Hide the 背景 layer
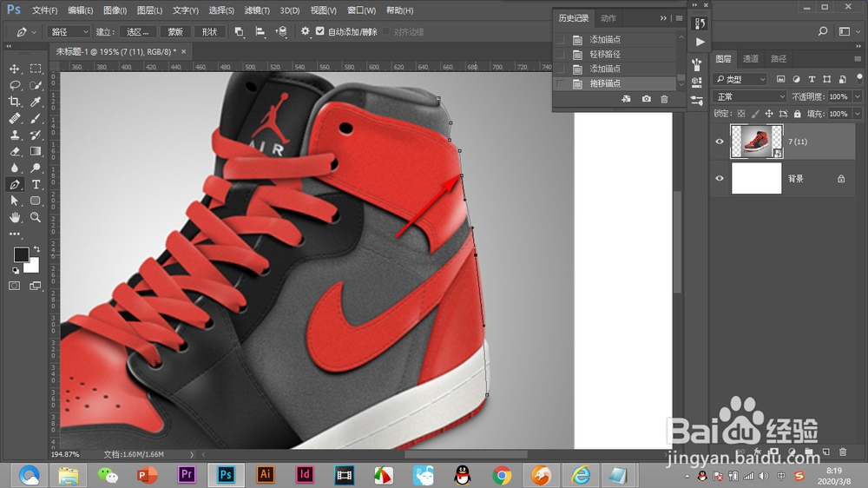The width and height of the screenshot is (868, 488). tap(719, 178)
